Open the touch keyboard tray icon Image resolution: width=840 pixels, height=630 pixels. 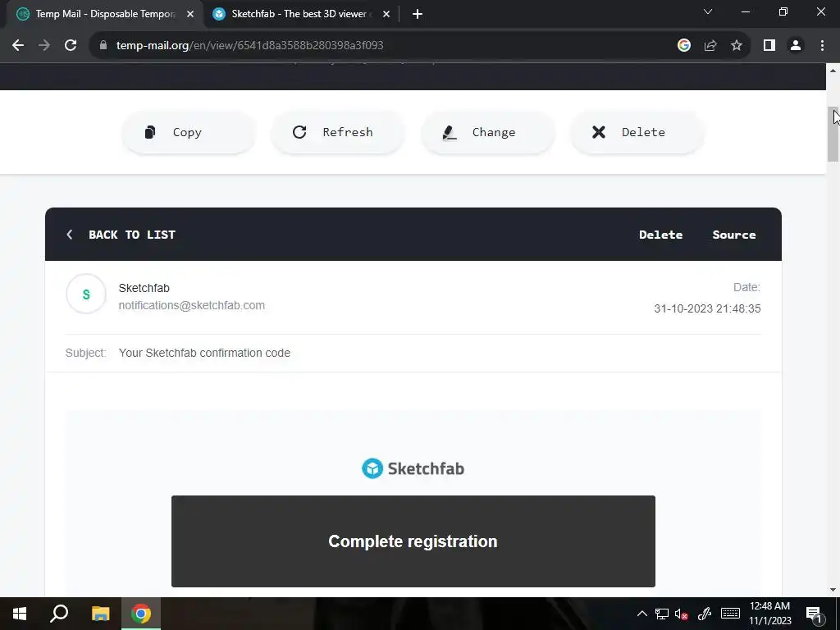click(730, 614)
